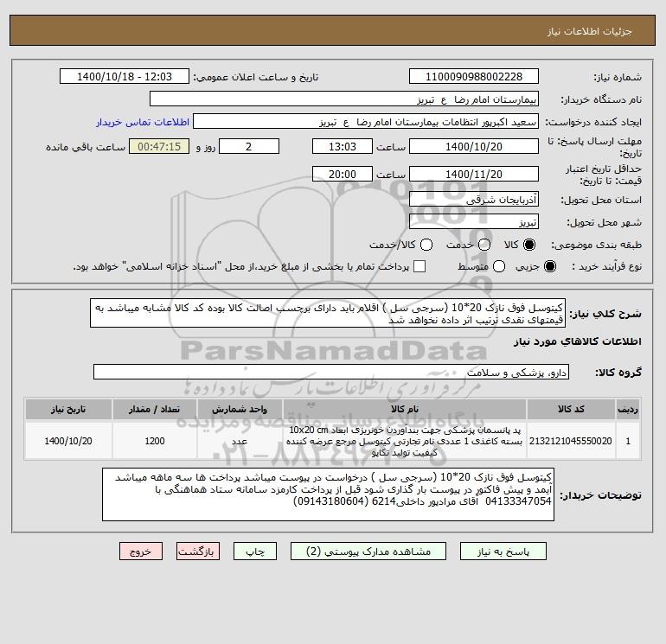Click the countdown timer 00:47:15
Screen dimensions: 666x644
[x=159, y=146]
